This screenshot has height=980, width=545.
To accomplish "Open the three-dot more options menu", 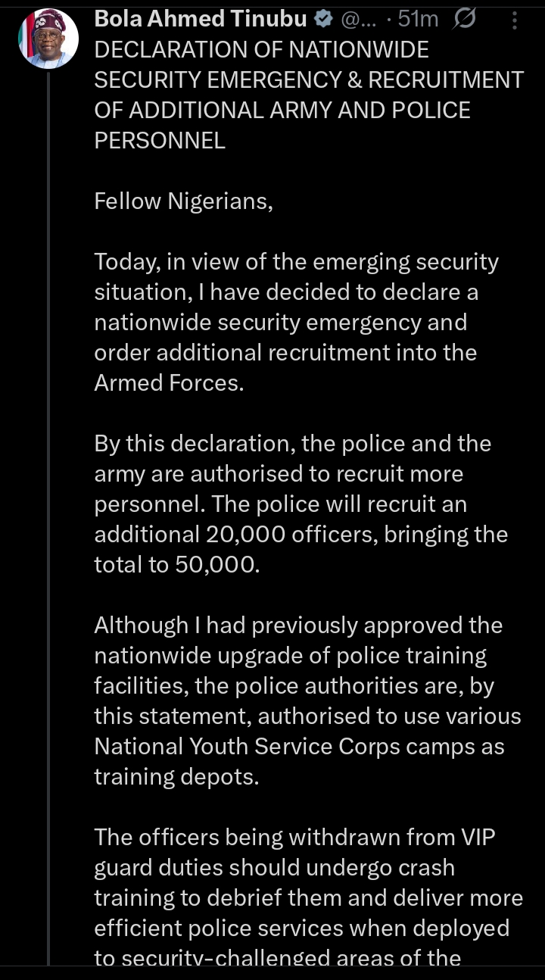I will pos(515,20).
